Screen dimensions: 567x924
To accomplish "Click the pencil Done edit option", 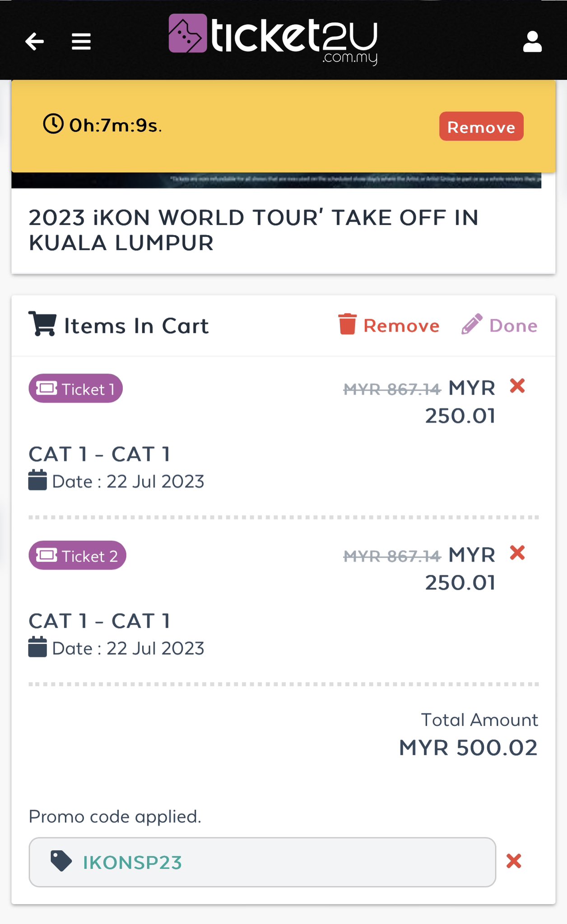I will point(499,325).
